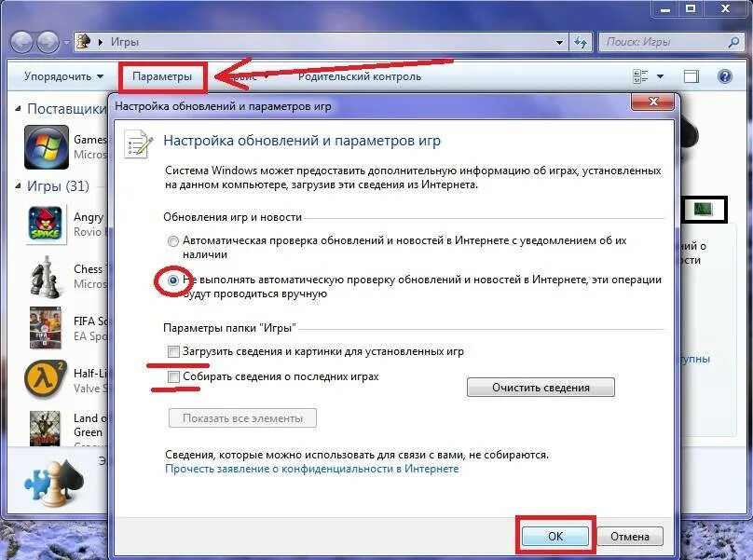Enable Загрузить сведения и картинки checkbox
753x560 pixels.
tap(173, 351)
